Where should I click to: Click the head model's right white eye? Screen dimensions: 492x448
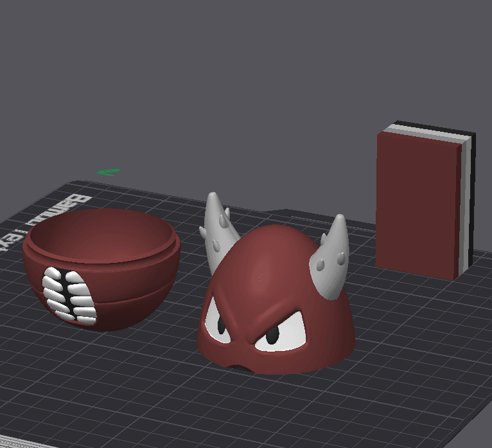[x=281, y=333]
